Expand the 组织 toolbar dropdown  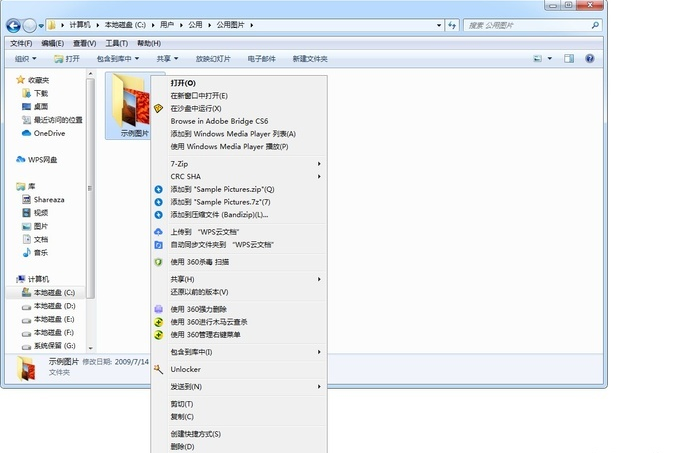[x=25, y=59]
